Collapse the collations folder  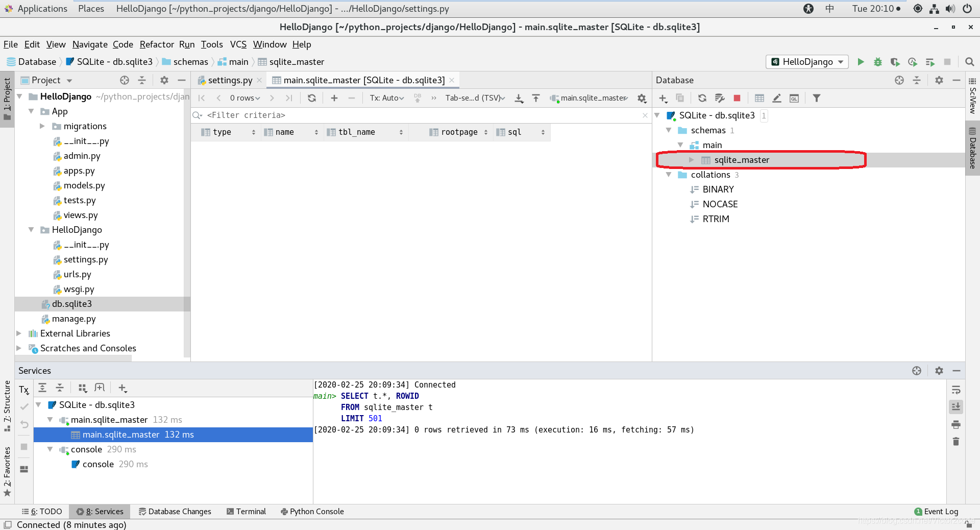coord(669,175)
